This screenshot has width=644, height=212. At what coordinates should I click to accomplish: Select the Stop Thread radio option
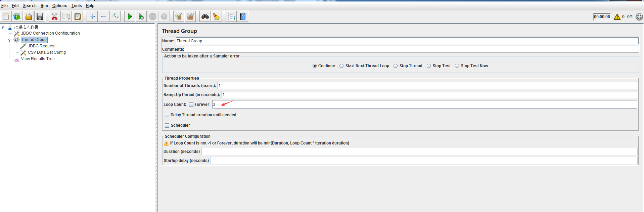pos(396,66)
